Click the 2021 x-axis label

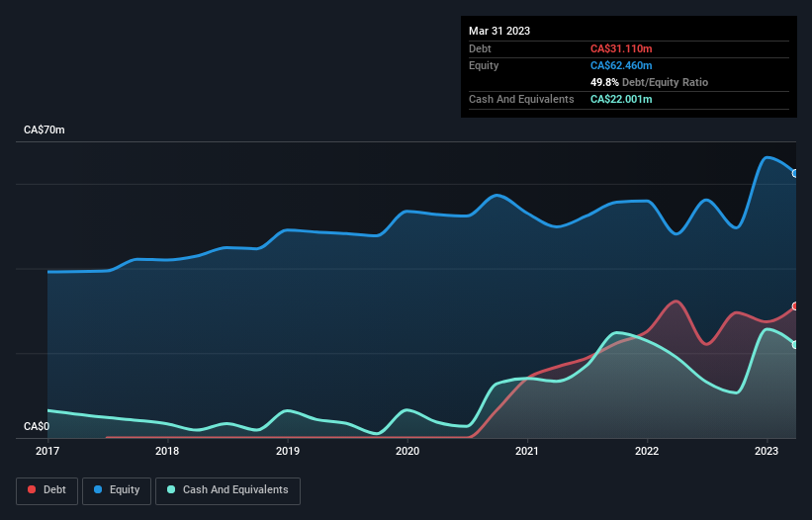(527, 451)
